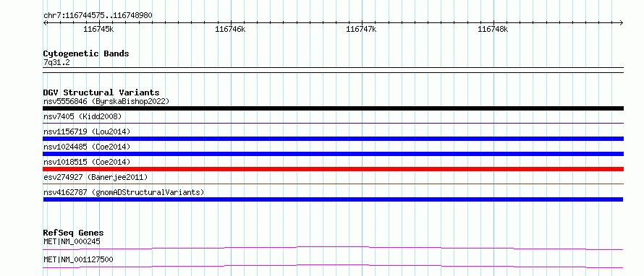Image resolution: width=644 pixels, height=276 pixels.
Task: Select the nsv1024485 (Coe2014) blue bar
Action: 333,154
